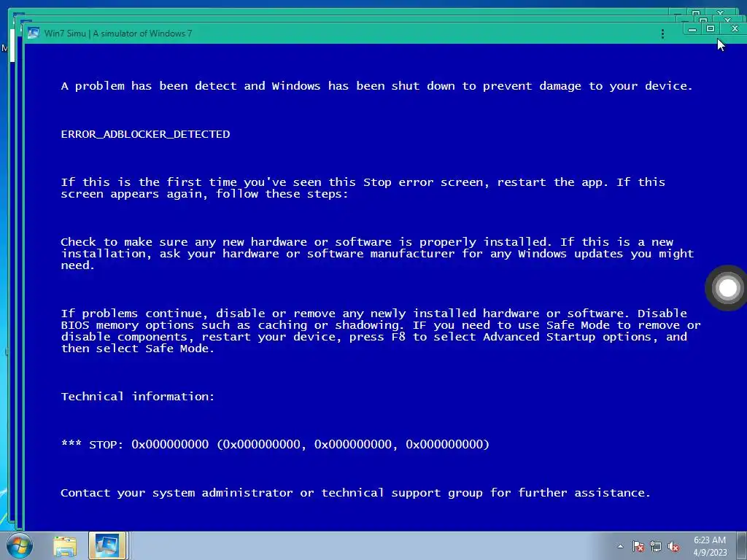Click window title 'Win7 Simu | A simulator of Windows 7'
Screen dimensions: 747x560
(118, 34)
